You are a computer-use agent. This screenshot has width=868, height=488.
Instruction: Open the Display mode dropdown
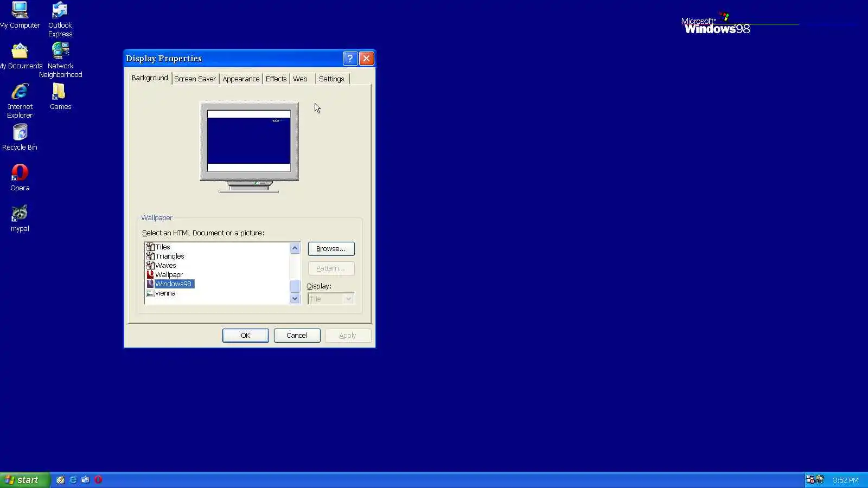coord(331,299)
